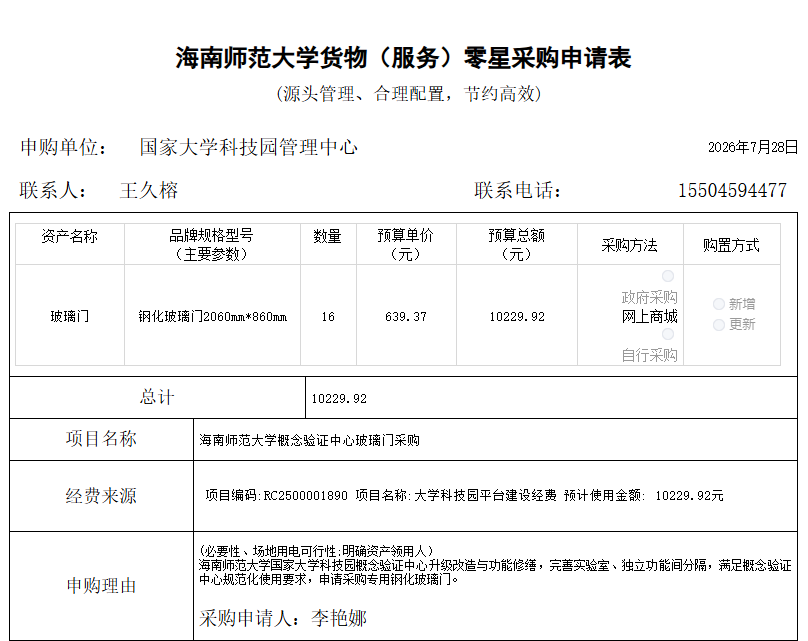Click the 项目名称 label
This screenshot has width=808, height=641.
tap(101, 439)
